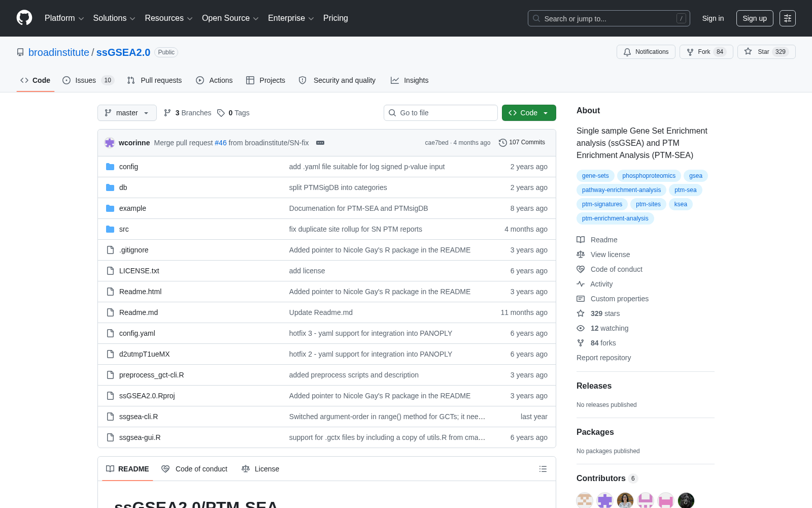This screenshot has width=812, height=508.
Task: Click the Notifications button
Action: pos(646,52)
